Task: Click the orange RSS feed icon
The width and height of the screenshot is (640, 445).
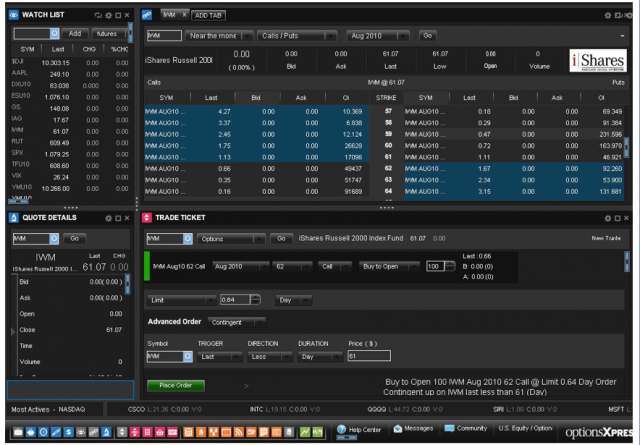Action: tap(238, 432)
